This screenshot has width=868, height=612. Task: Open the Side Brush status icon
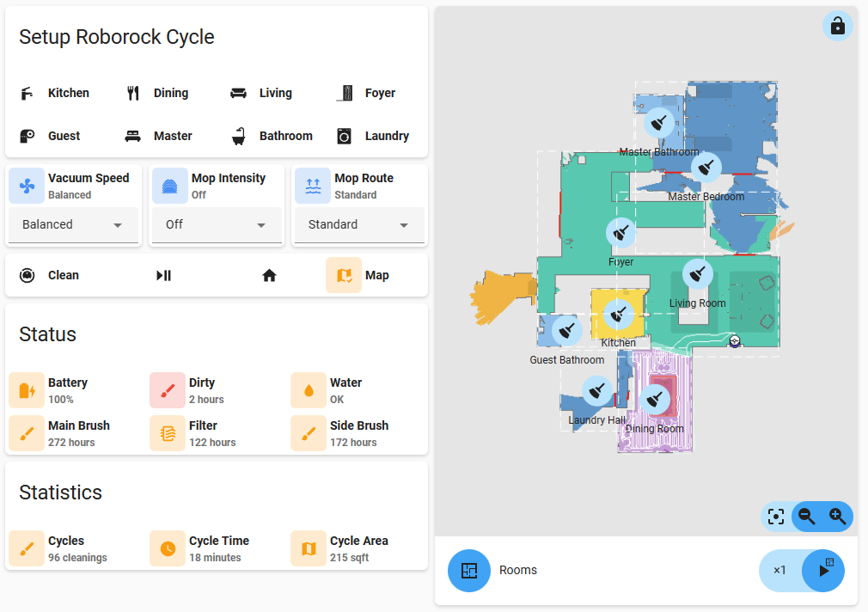309,434
